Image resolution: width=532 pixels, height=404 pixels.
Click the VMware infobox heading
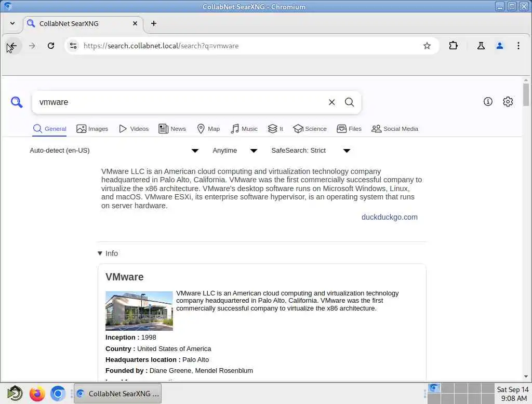(125, 277)
